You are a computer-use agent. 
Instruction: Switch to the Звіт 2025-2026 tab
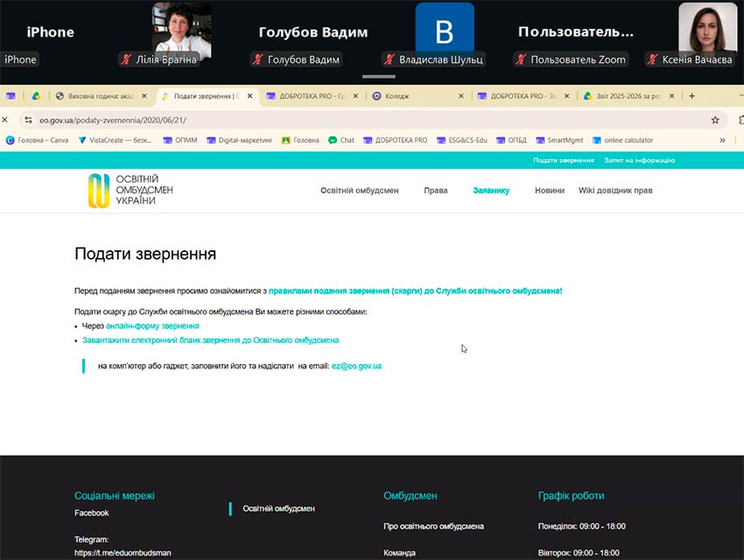tap(628, 95)
